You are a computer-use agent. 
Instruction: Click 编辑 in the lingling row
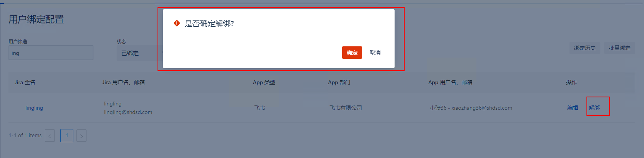pos(573,108)
